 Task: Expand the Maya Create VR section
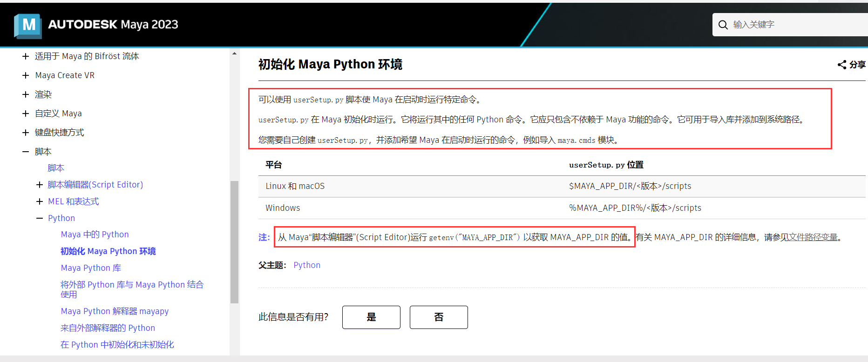26,75
